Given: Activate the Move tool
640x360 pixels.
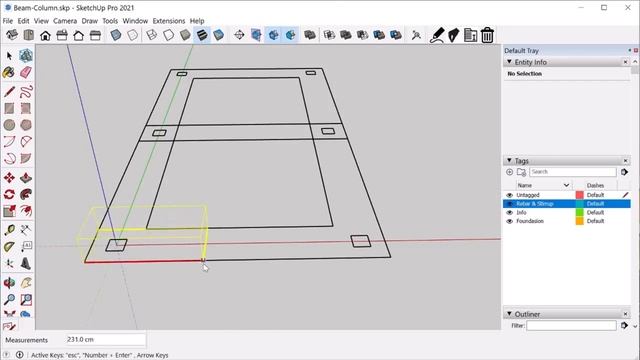Looking at the screenshot, I should (9, 178).
